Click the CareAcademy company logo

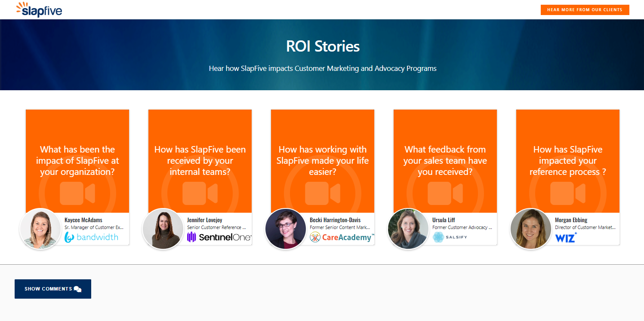(342, 237)
